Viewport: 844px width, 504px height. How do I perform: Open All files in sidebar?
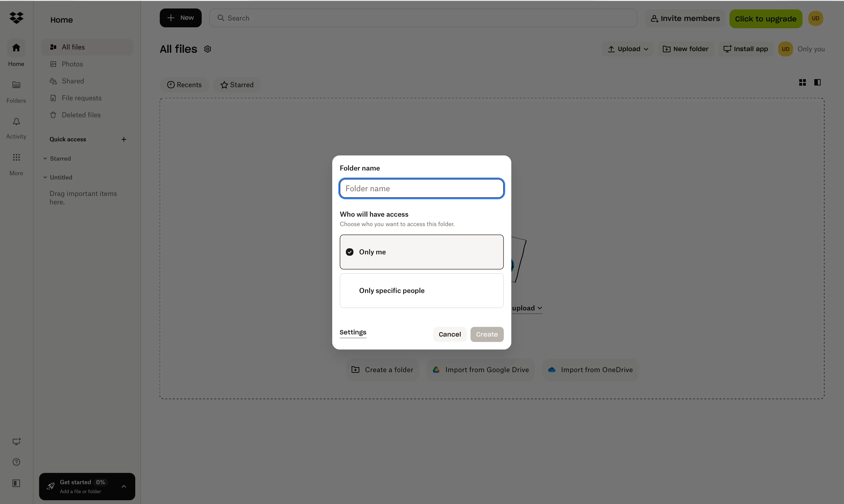click(87, 47)
